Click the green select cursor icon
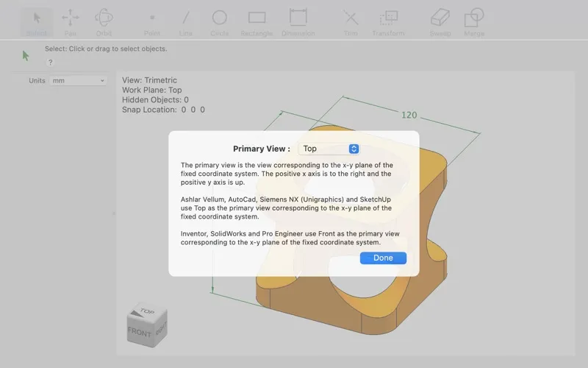Image resolution: width=588 pixels, height=368 pixels. coord(26,56)
